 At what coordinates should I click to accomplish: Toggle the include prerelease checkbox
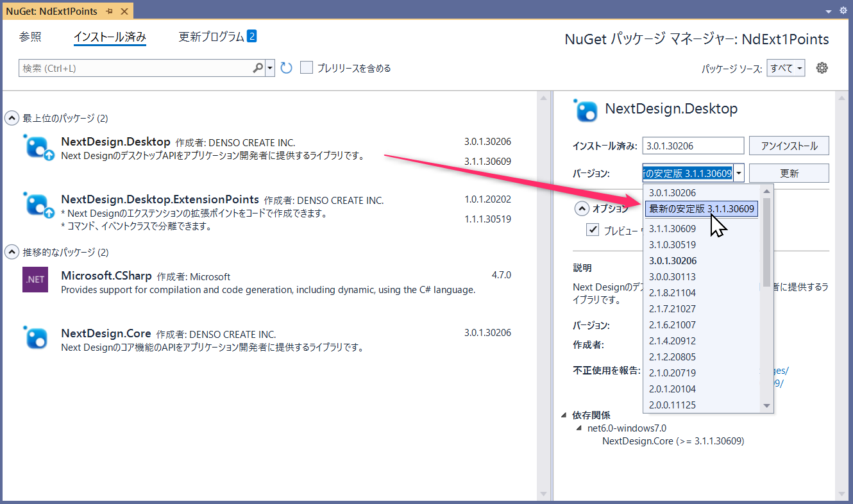(307, 67)
